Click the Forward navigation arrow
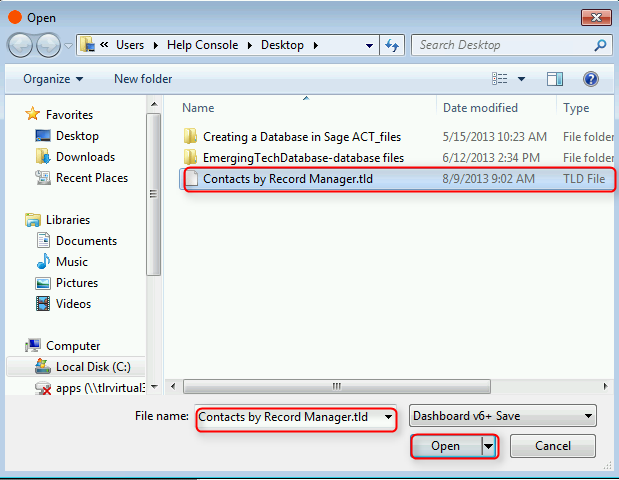 point(48,45)
